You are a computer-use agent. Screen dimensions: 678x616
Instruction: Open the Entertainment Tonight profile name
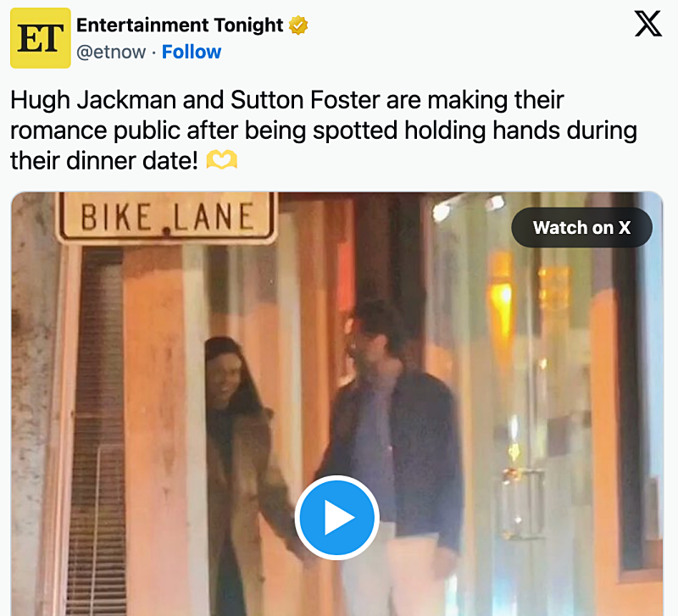[180, 25]
